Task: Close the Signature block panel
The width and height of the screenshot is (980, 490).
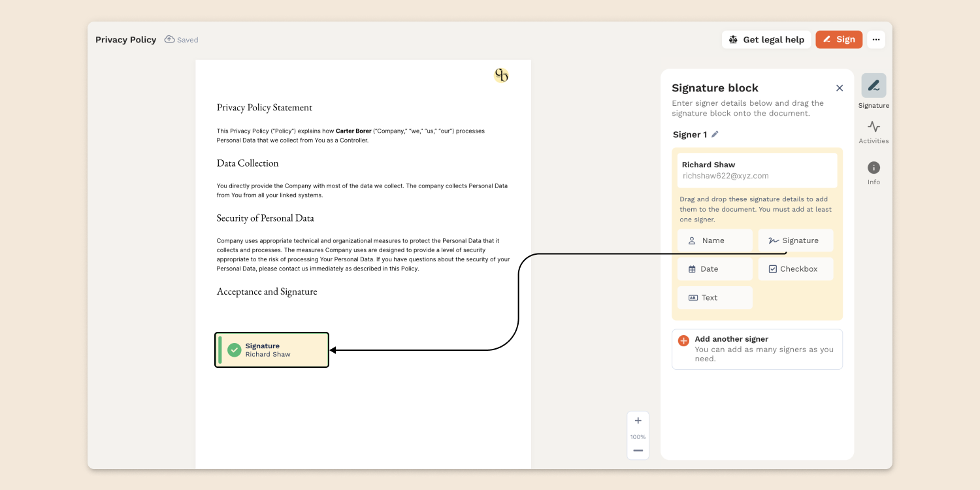Action: coord(840,88)
